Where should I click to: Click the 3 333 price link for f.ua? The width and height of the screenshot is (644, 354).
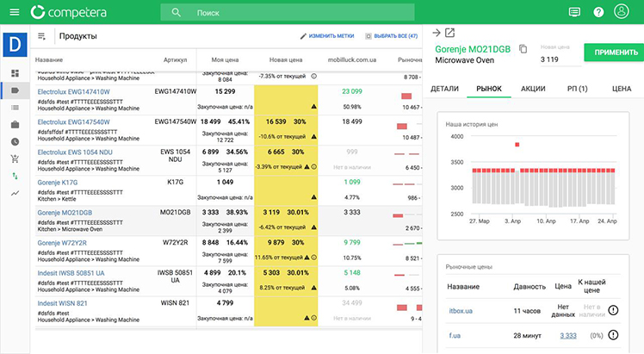[568, 336]
